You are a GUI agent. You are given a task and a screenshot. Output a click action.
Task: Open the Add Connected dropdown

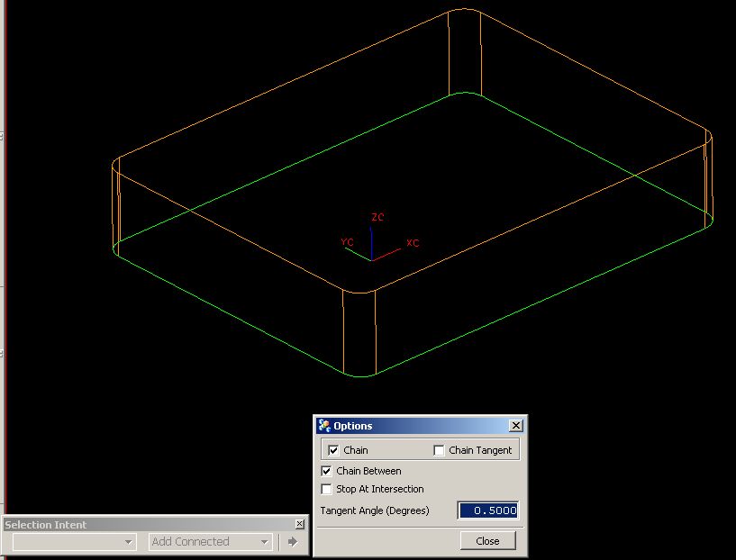(210, 542)
